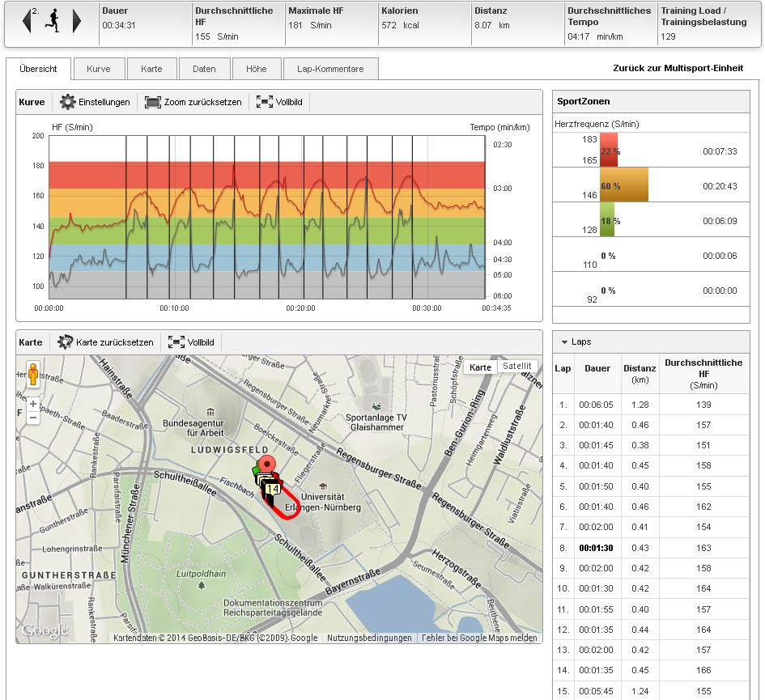
Task: Zoom out the map with minus button
Action: [33, 418]
